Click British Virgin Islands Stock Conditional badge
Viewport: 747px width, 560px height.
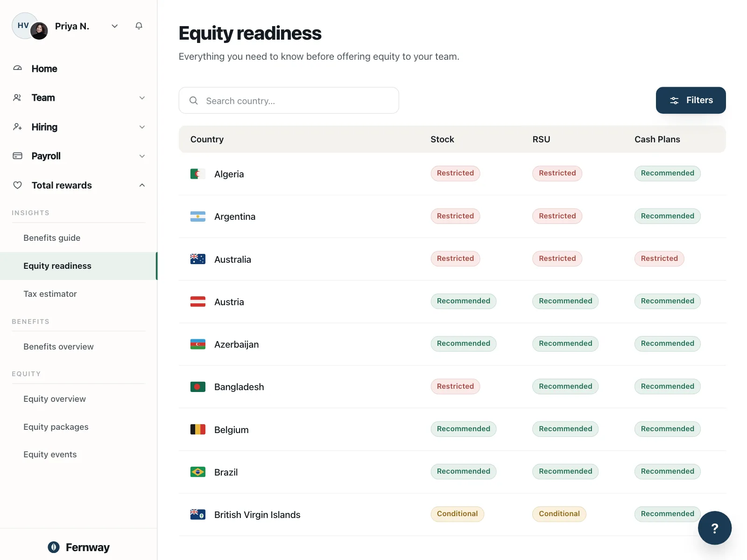pyautogui.click(x=458, y=514)
